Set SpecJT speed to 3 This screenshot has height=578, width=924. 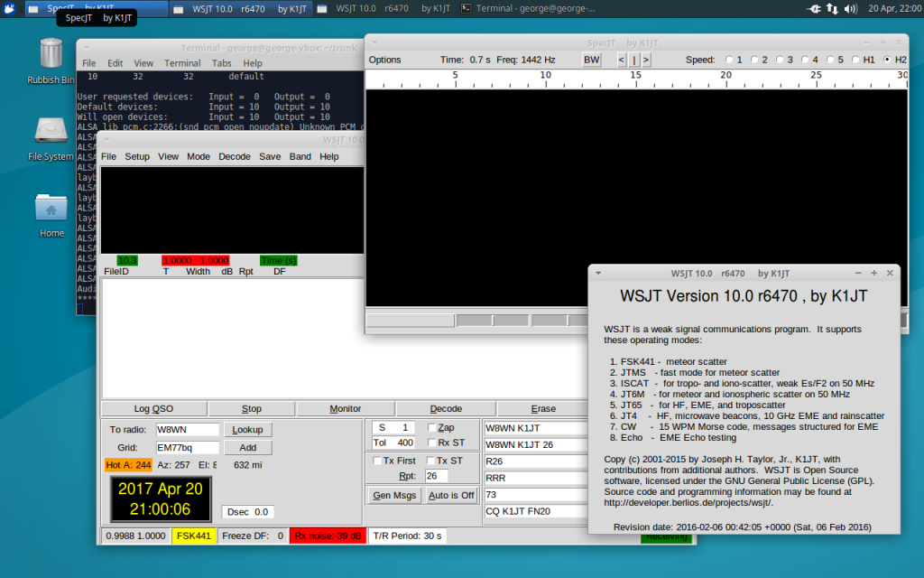781,60
